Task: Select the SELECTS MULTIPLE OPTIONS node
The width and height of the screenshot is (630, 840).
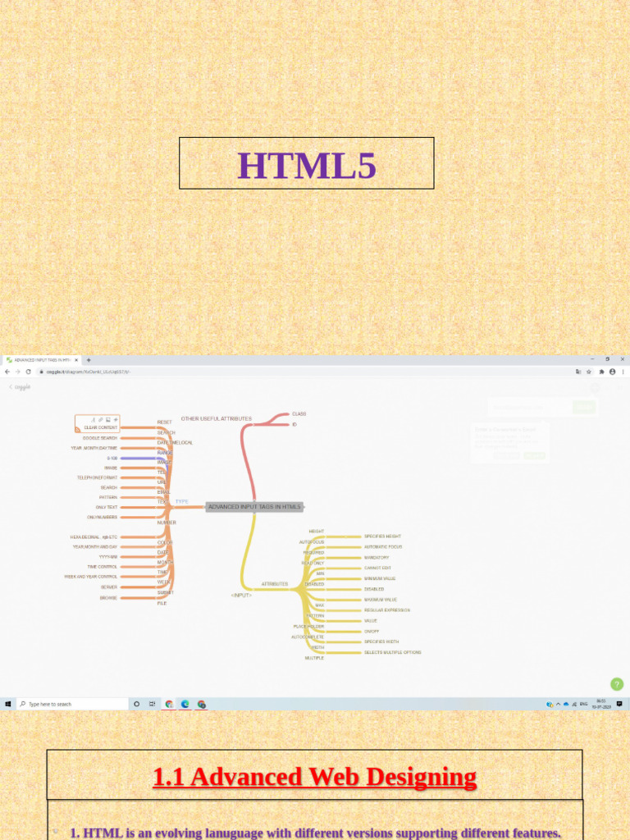Action: point(393,652)
